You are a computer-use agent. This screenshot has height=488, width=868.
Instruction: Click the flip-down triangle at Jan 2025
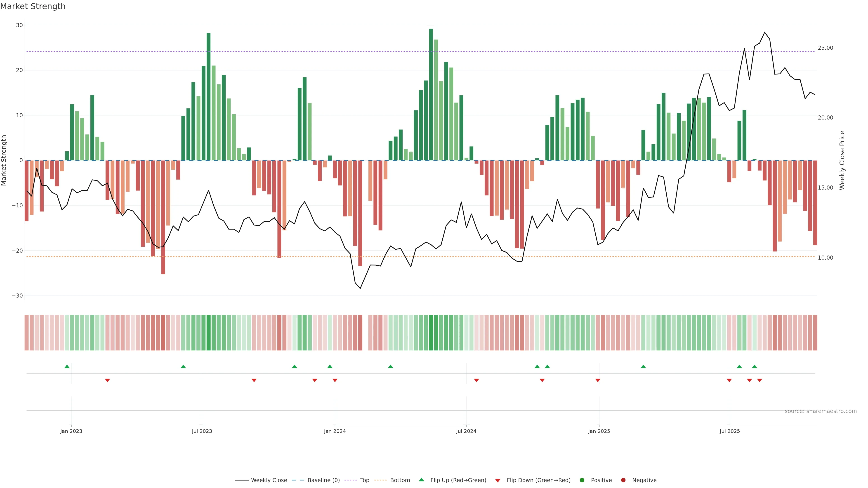[598, 380]
